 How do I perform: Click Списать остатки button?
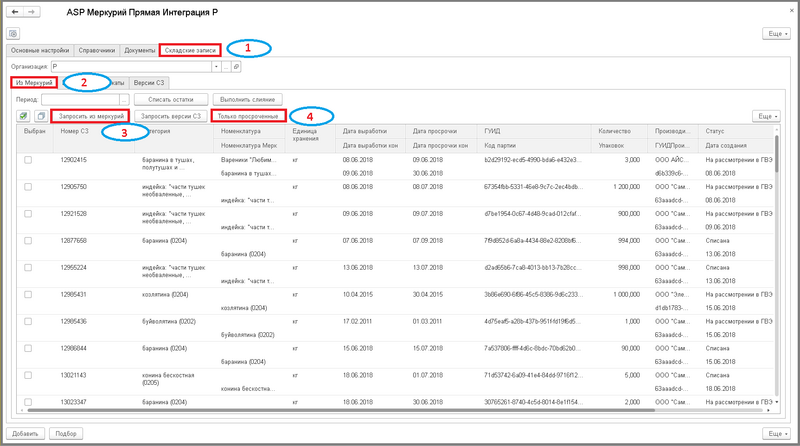pyautogui.click(x=171, y=100)
